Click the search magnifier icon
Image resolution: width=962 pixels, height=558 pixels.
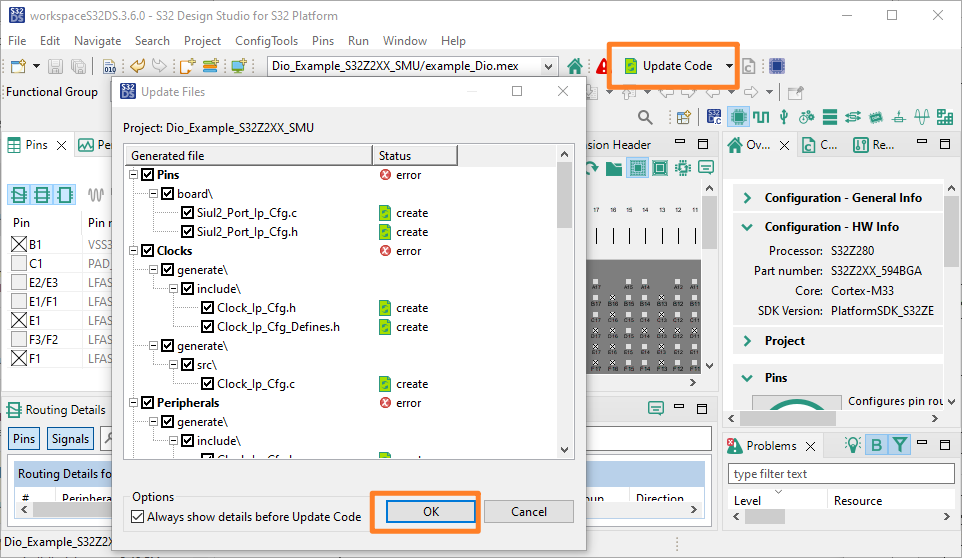(645, 117)
